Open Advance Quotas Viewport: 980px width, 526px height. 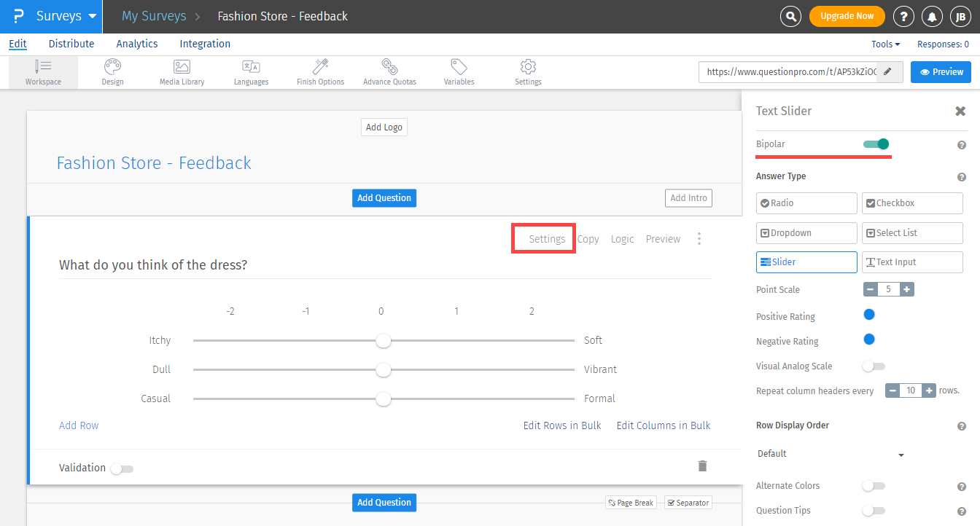tap(389, 71)
